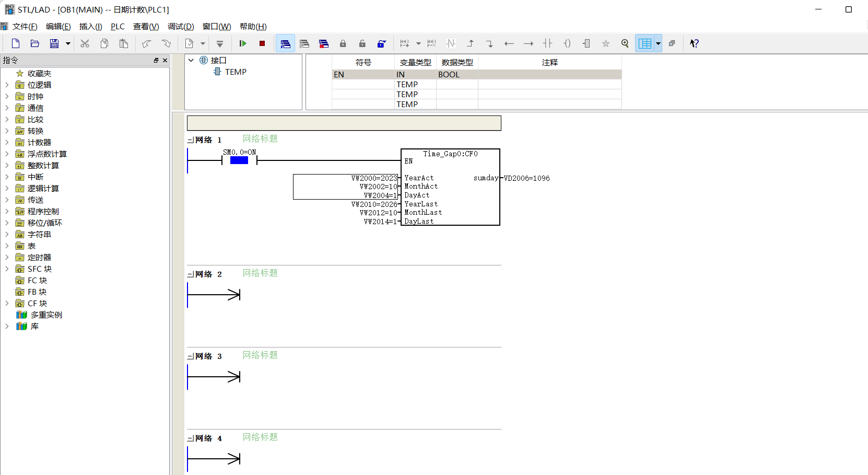868x475 pixels.
Task: Open the 调试(D) menu
Action: click(181, 26)
